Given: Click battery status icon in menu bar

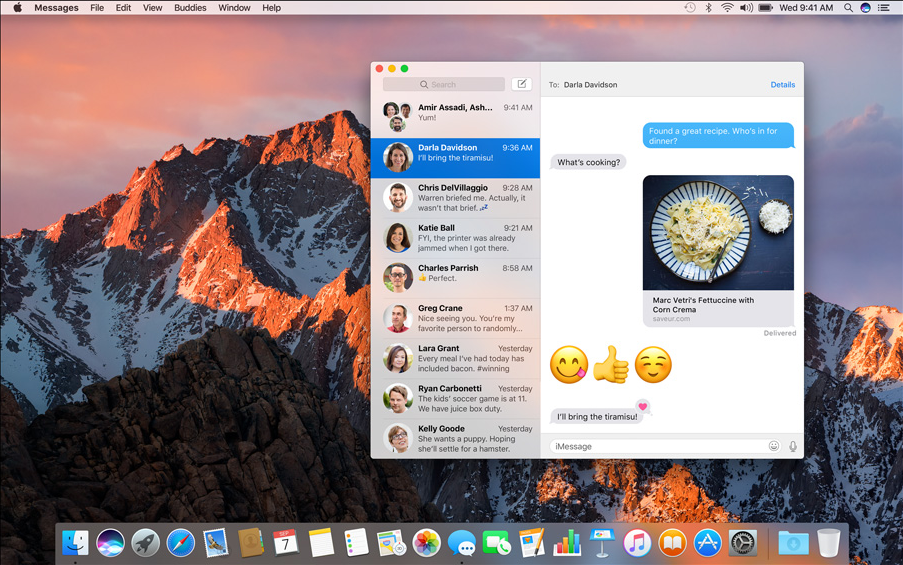Looking at the screenshot, I should [765, 7].
